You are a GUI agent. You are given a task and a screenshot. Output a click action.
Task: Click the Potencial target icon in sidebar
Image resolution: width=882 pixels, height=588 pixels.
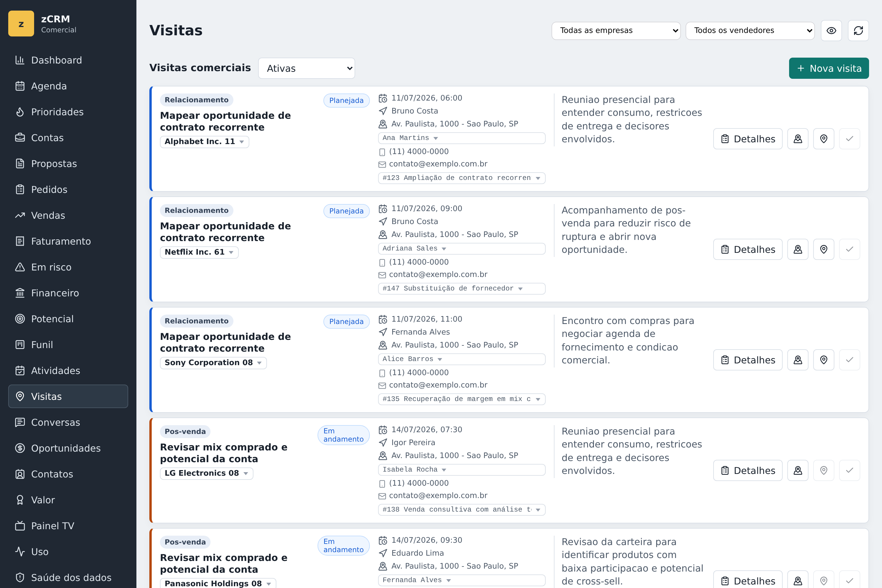pos(20,319)
